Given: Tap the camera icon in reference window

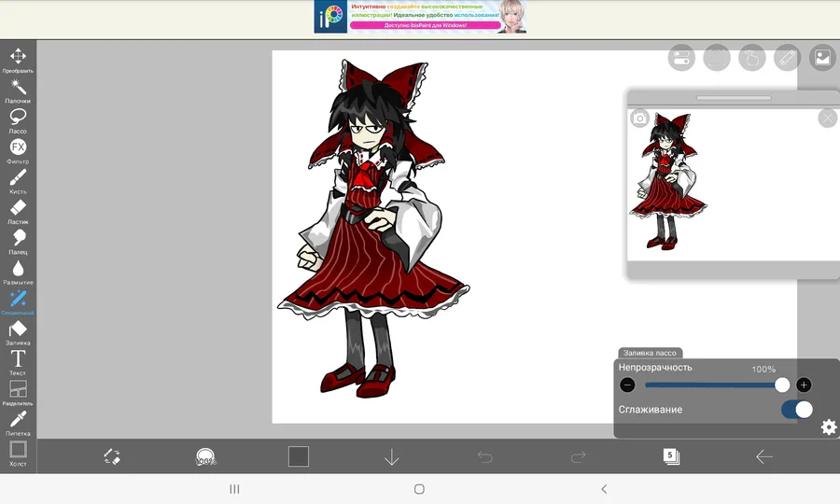Looking at the screenshot, I should (x=639, y=118).
